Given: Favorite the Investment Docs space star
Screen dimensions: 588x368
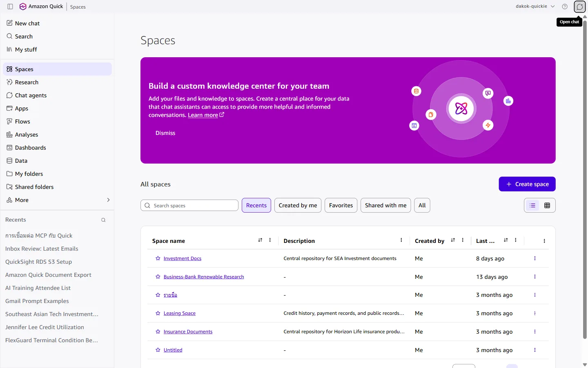Looking at the screenshot, I should (158, 258).
